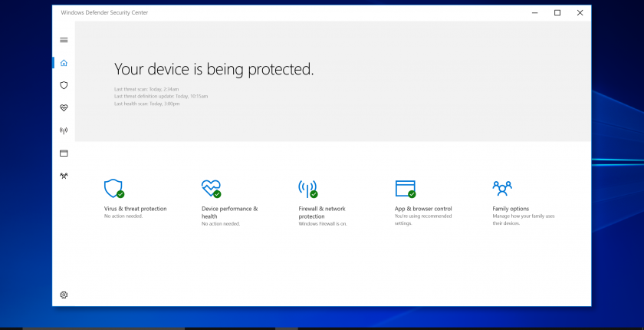Open Device health heart icon in sidebar
Screen dimensions: 644x330
coord(64,107)
